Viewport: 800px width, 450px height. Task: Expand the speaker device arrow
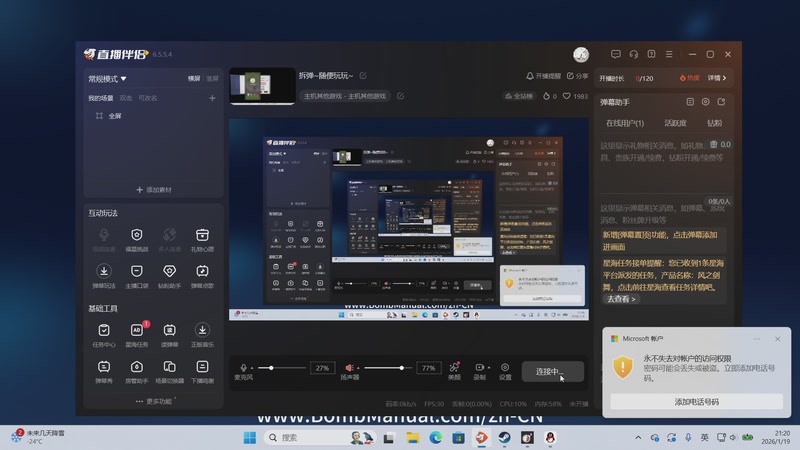coord(358,368)
